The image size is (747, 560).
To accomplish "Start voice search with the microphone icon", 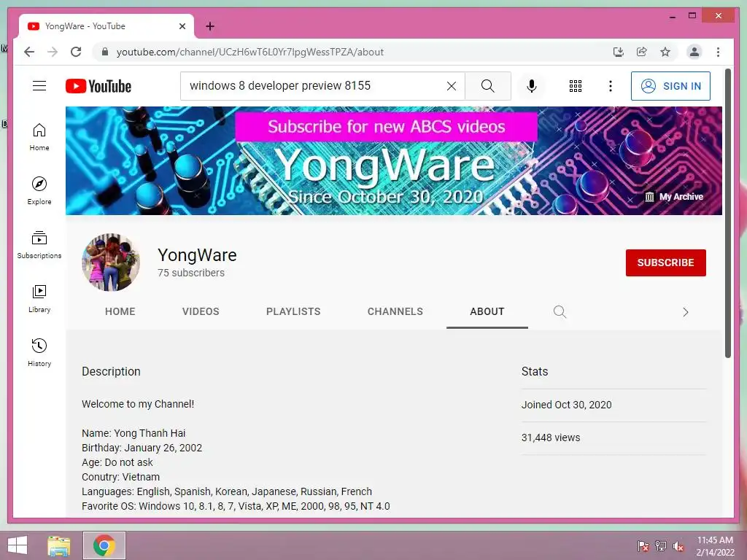I will pos(532,86).
